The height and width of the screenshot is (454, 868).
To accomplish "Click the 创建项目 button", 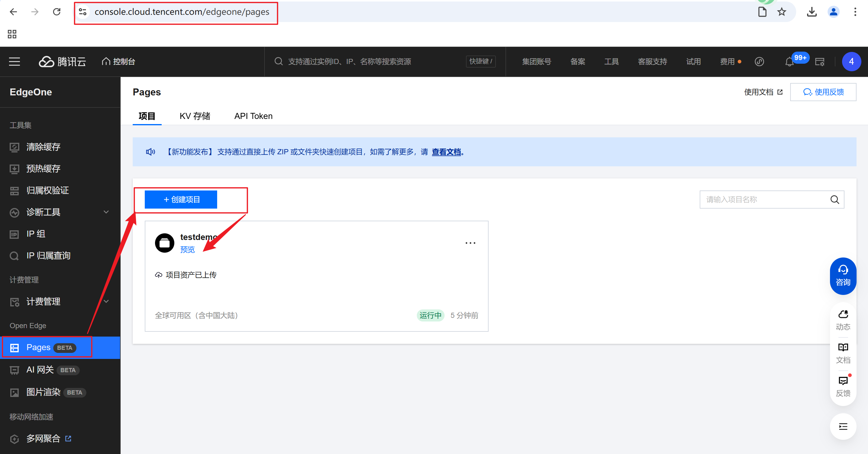I will tap(181, 200).
